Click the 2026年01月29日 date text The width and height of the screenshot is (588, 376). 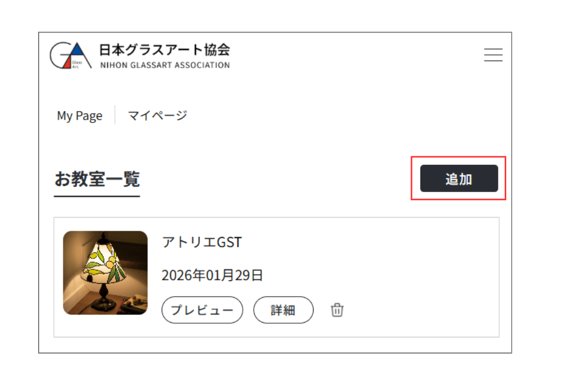pos(212,275)
